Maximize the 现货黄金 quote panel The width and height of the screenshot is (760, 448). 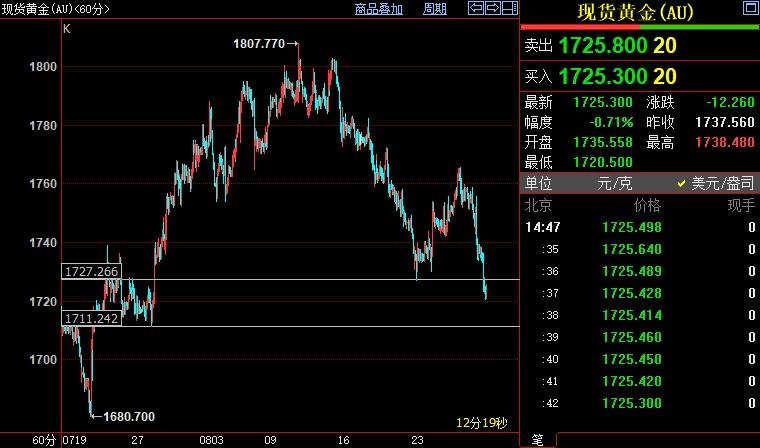tap(748, 8)
